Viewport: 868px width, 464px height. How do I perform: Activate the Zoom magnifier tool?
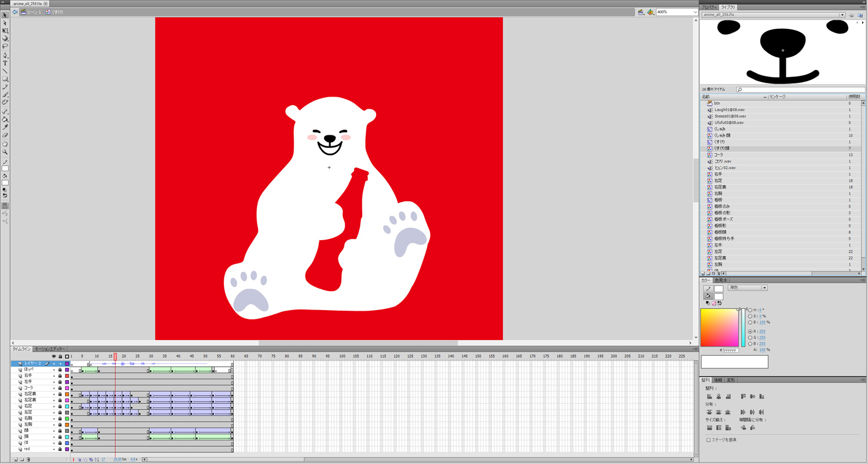click(5, 152)
